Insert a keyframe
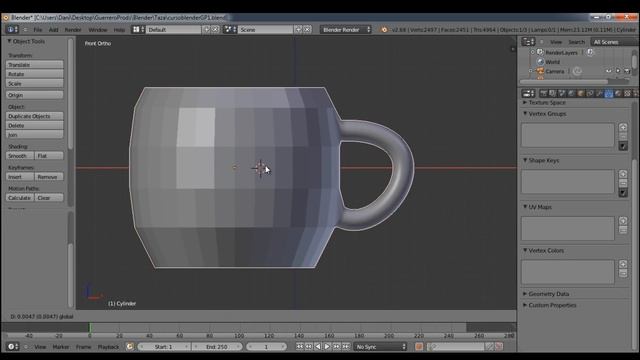This screenshot has width=640, height=360. [20, 177]
